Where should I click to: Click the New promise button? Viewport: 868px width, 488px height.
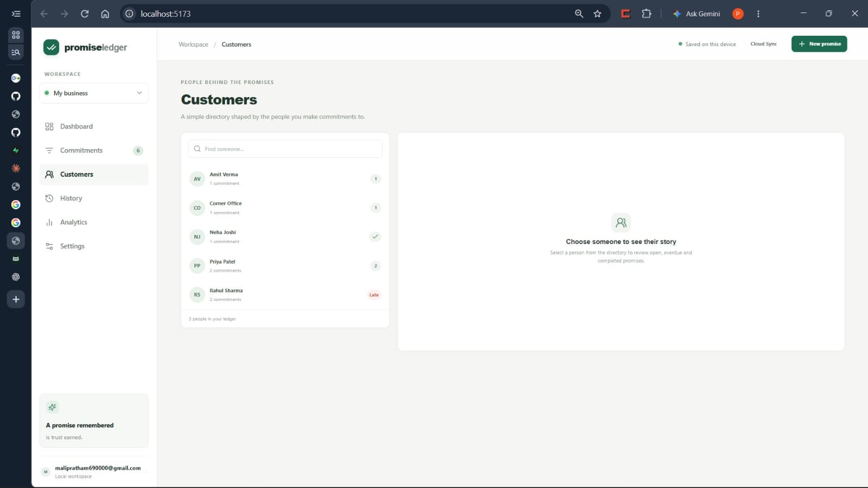[x=819, y=44]
